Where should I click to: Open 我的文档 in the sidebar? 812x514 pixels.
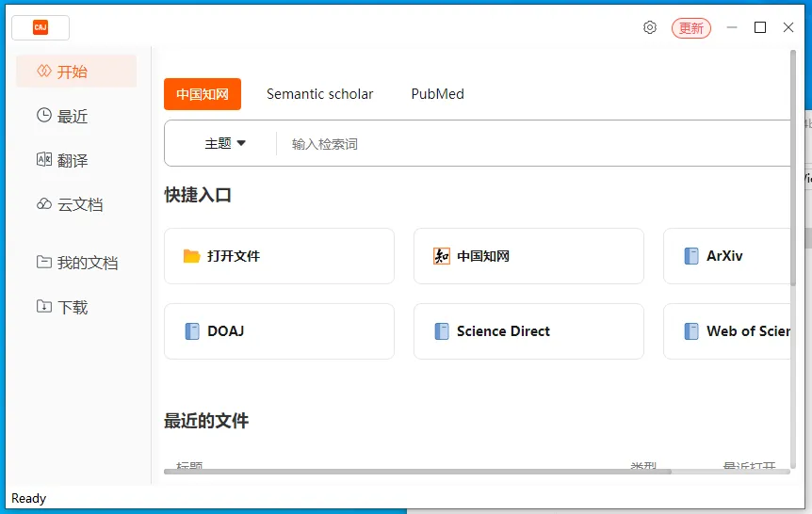[76, 263]
